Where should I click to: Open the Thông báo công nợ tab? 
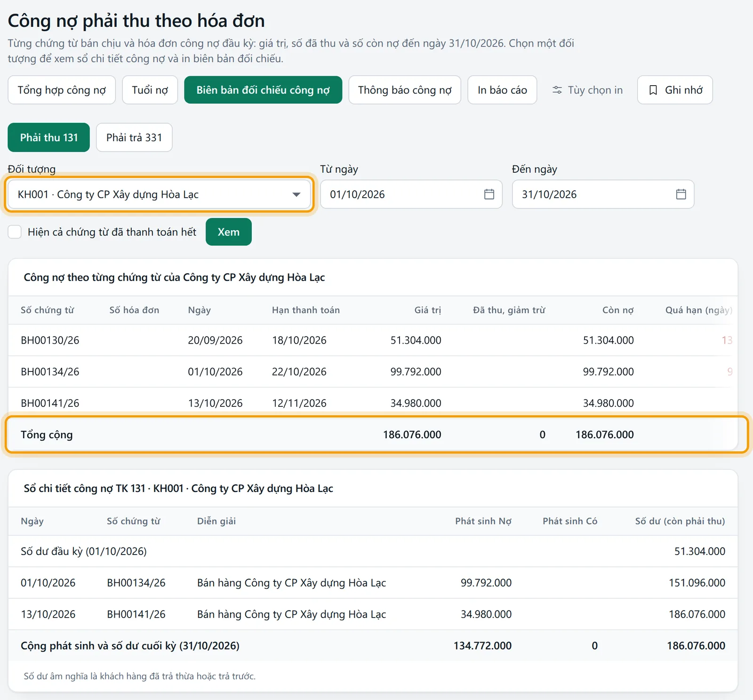(405, 90)
